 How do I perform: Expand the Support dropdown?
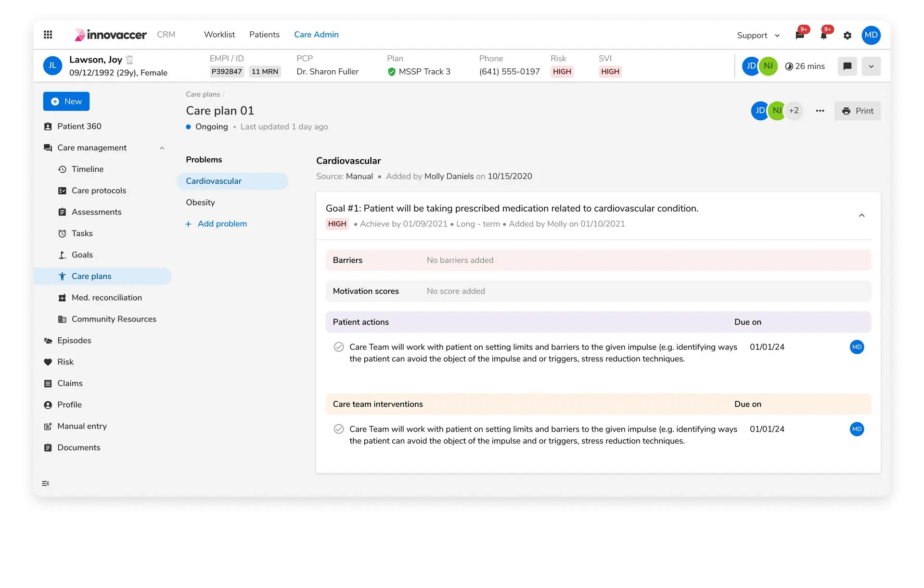758,35
